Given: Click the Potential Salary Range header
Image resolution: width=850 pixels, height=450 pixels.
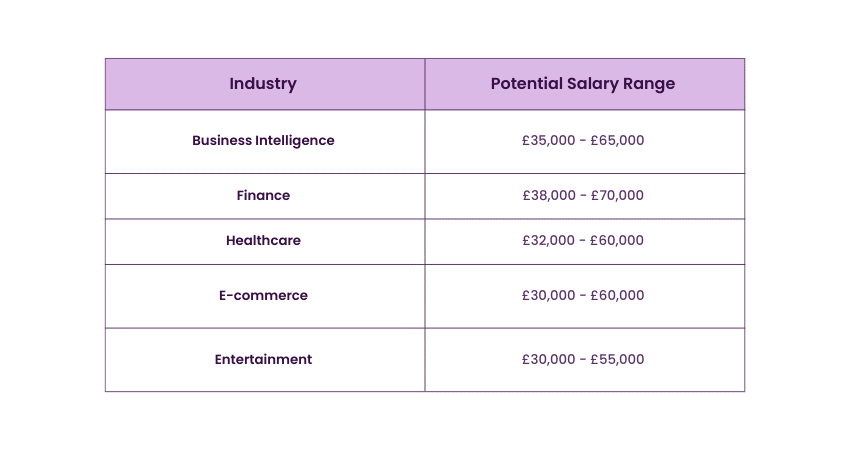Looking at the screenshot, I should 583,84.
